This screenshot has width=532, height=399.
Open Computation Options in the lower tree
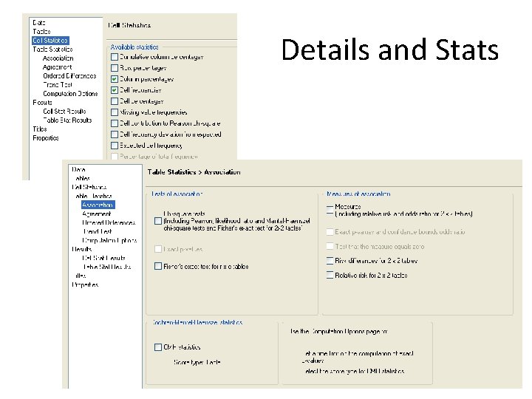pyautogui.click(x=109, y=240)
